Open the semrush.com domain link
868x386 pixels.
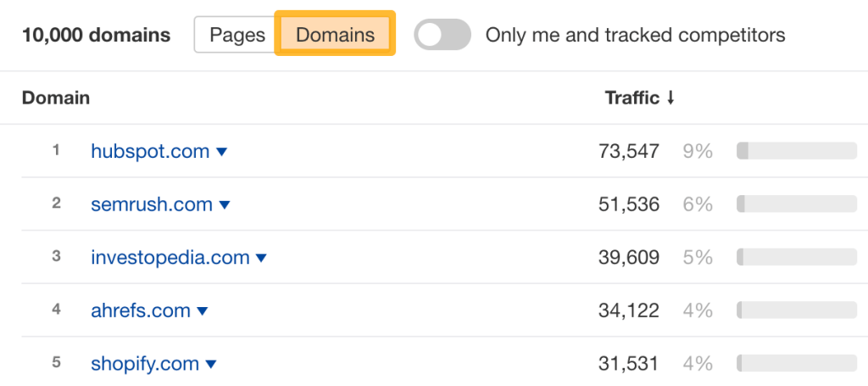(x=151, y=204)
